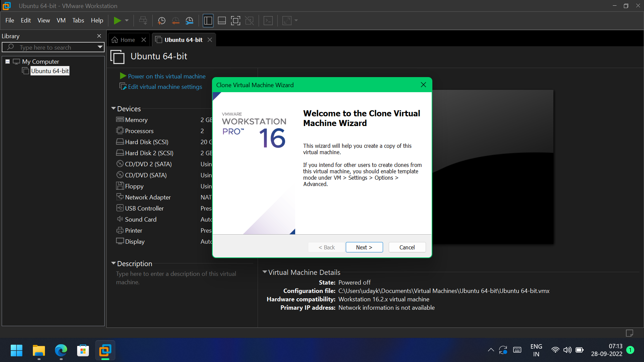
Task: Open the snapshot manager toolbar icon
Action: 190,21
